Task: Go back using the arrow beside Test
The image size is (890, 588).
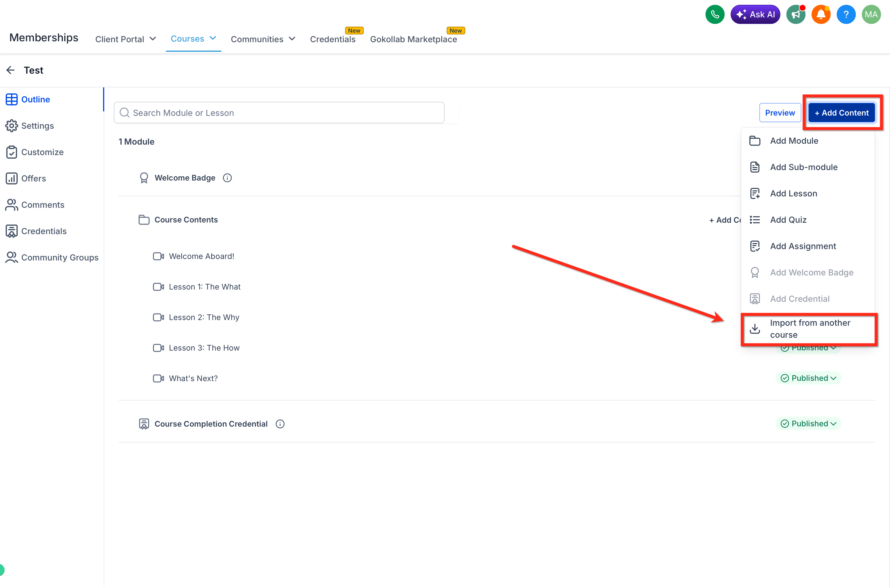Action: (10, 70)
